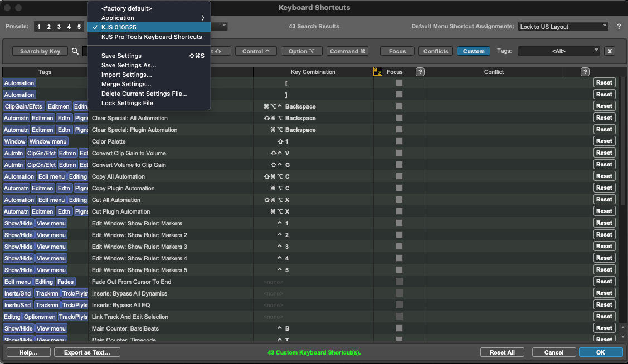
Task: Choose Import Settings... menu item
Action: pyautogui.click(x=149, y=75)
